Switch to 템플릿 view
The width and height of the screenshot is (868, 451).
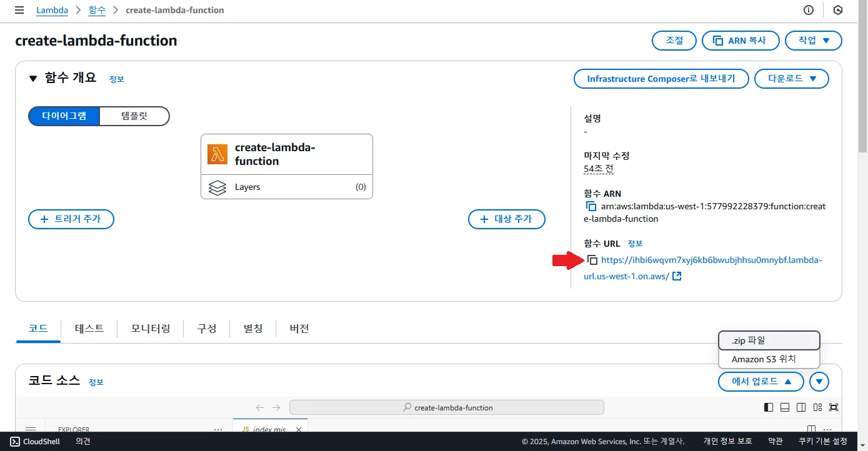click(134, 116)
